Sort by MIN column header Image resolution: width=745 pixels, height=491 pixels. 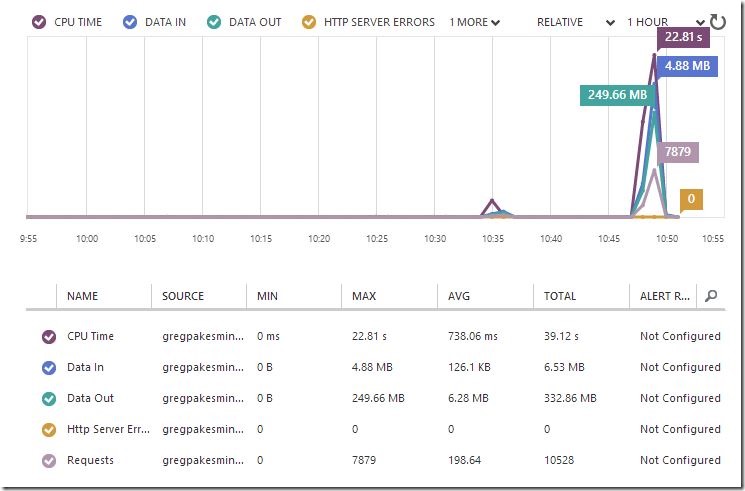(267, 296)
